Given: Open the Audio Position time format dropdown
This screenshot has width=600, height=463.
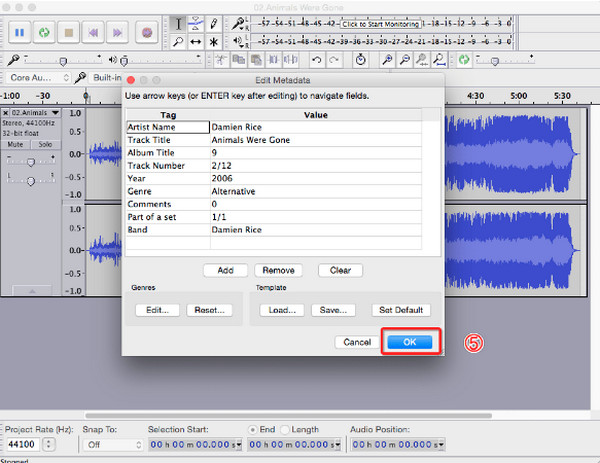Looking at the screenshot, I should [441, 445].
